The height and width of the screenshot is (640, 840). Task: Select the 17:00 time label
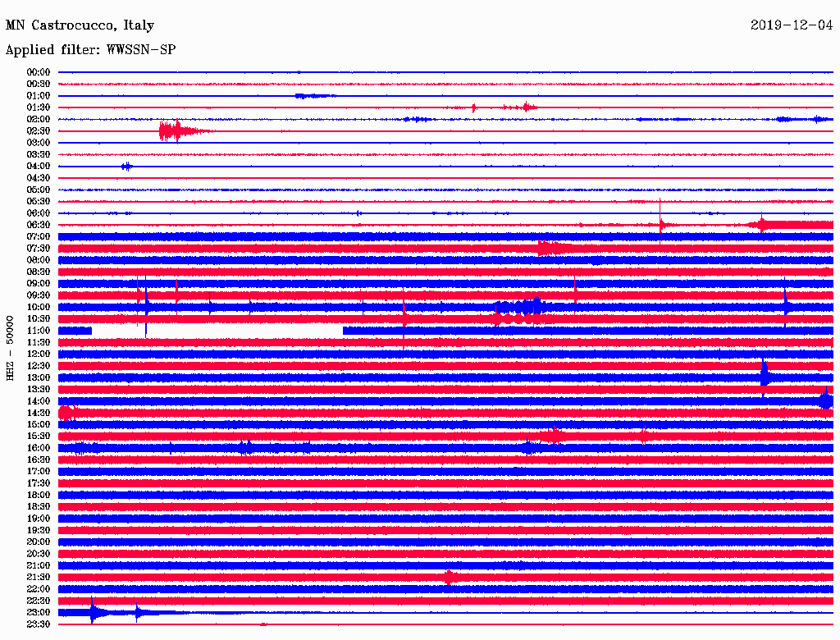tap(39, 472)
